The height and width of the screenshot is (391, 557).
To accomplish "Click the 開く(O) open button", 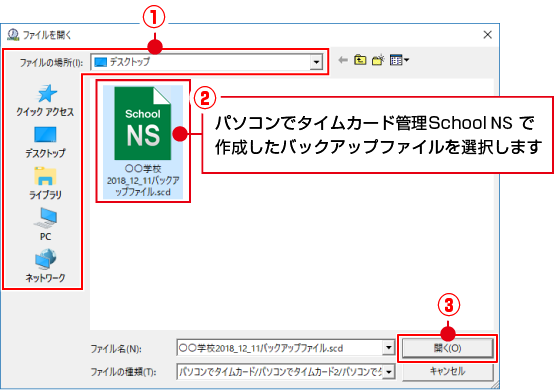I will (x=448, y=348).
